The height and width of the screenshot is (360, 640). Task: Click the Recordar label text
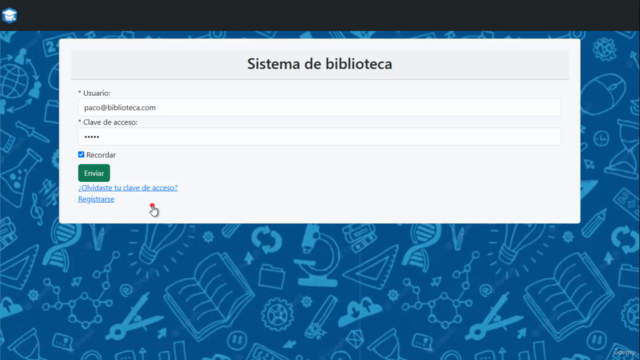[101, 155]
